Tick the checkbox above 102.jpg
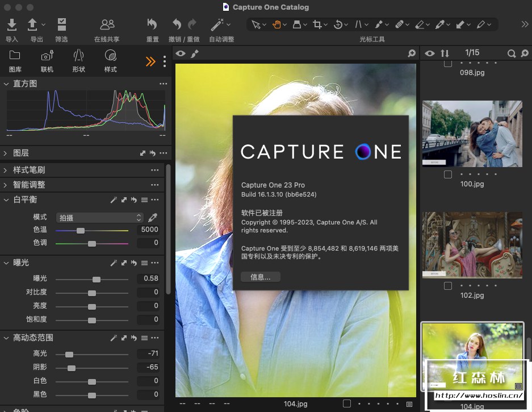This screenshot has height=412, width=532. [448, 286]
